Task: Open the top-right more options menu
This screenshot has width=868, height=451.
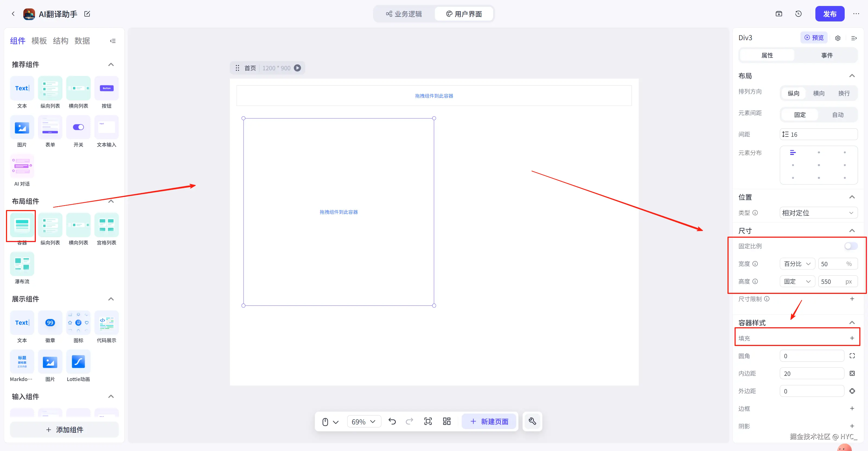Action: [x=856, y=14]
